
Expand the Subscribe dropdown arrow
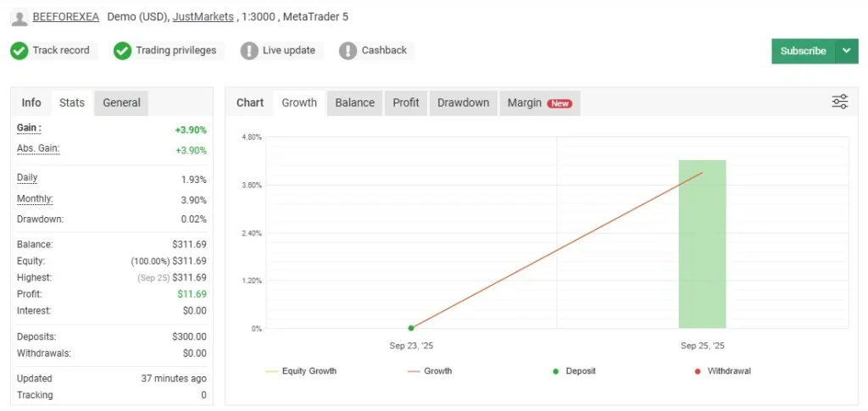click(x=846, y=51)
